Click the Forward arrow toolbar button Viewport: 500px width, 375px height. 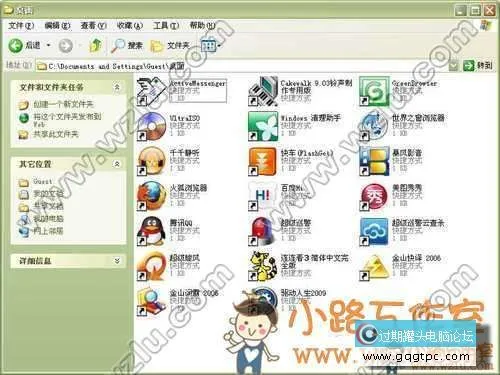click(66, 46)
